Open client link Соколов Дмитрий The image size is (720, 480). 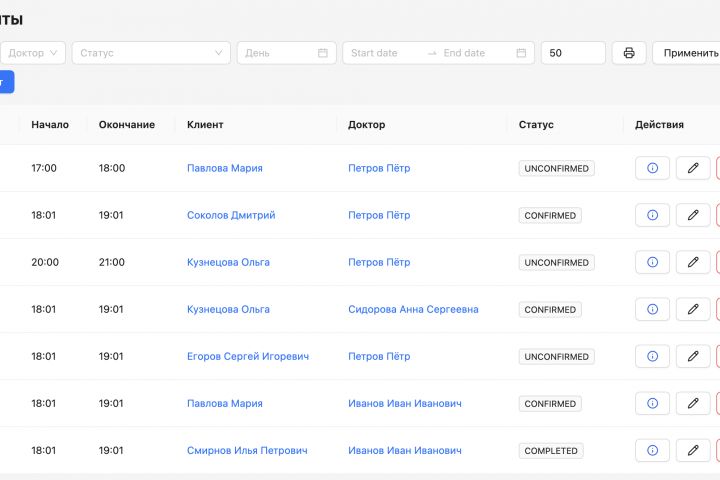[231, 215]
